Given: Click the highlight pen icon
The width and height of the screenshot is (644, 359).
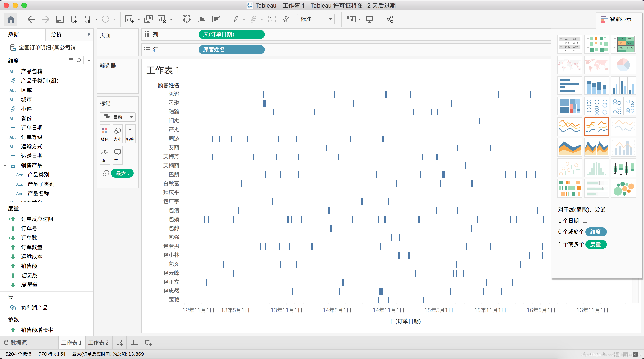Looking at the screenshot, I should tap(236, 19).
